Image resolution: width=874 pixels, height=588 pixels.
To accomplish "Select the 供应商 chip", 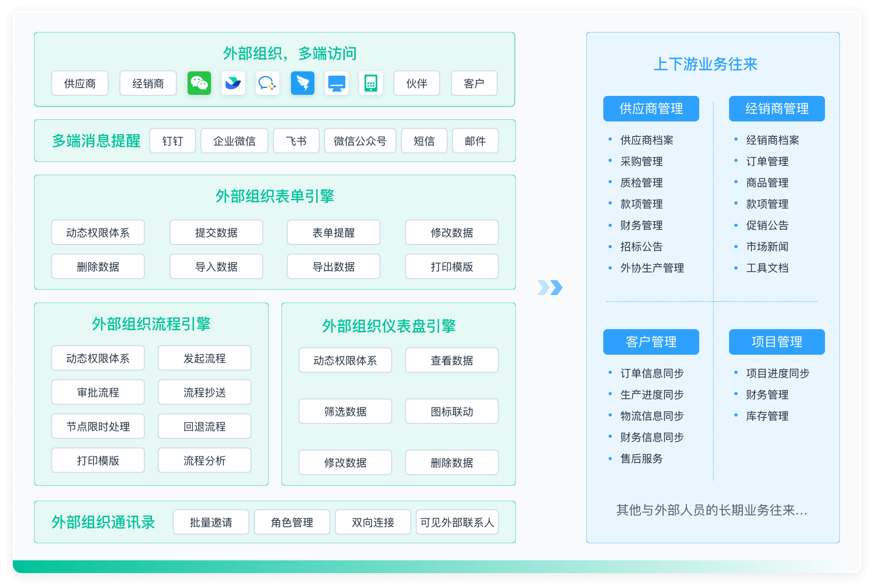I will pyautogui.click(x=79, y=83).
